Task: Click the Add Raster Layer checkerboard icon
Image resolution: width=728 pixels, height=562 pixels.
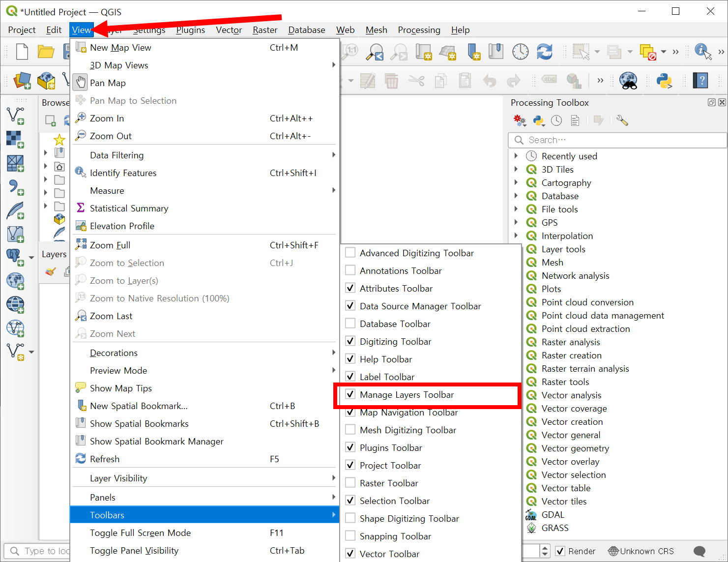Action: click(15, 139)
